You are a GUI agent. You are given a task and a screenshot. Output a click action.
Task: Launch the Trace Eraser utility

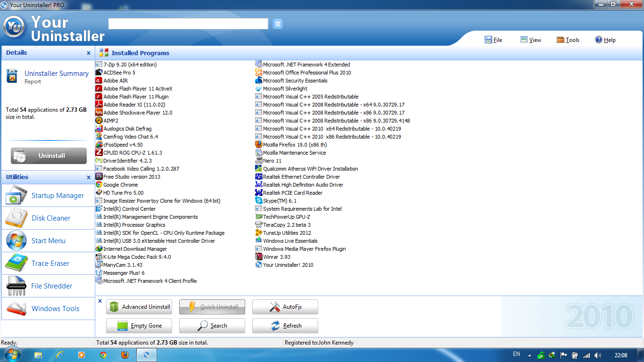[x=48, y=263]
